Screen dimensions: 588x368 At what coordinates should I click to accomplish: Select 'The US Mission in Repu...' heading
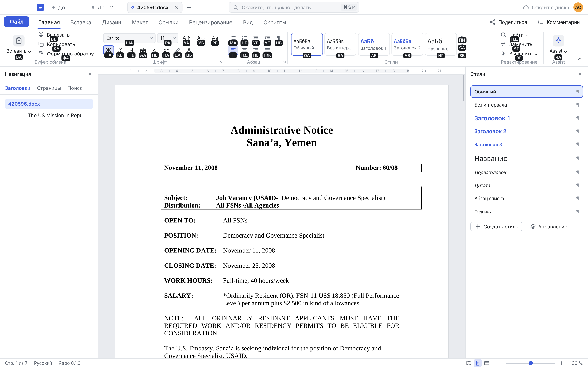57,115
